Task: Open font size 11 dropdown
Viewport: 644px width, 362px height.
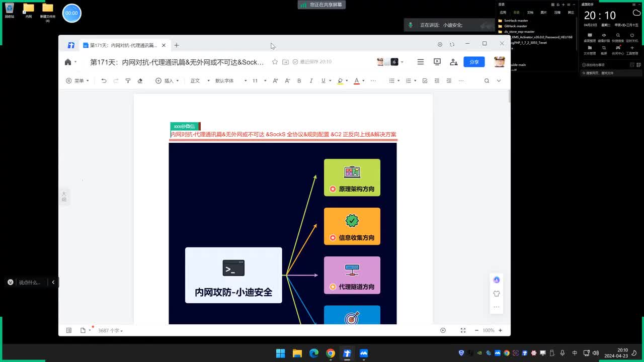Action: tap(259, 80)
